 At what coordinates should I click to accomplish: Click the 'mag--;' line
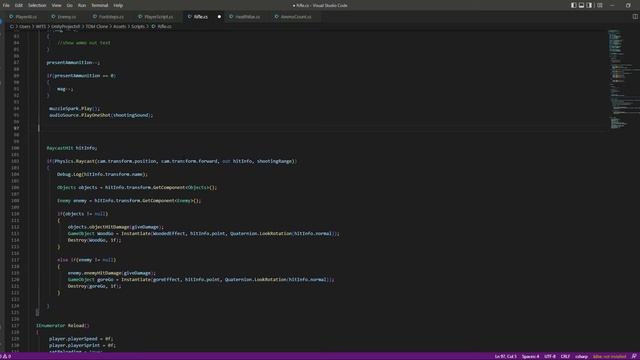(x=65, y=89)
